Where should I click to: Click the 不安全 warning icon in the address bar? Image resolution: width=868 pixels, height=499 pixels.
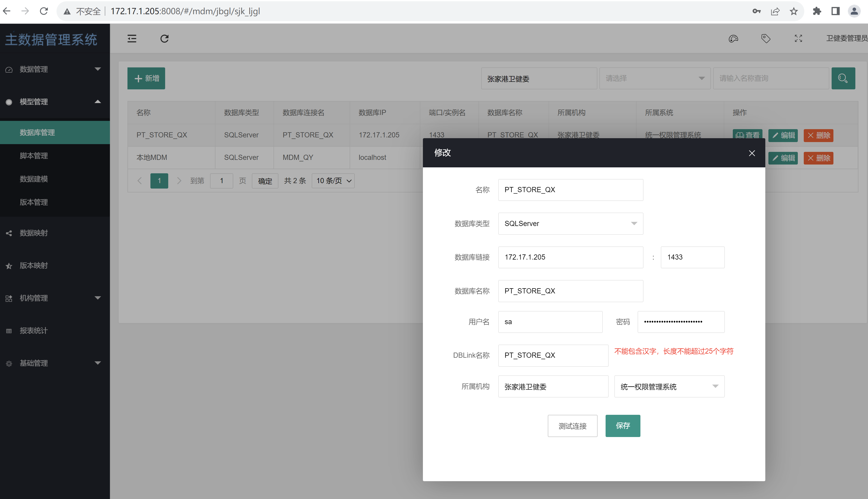(x=67, y=12)
